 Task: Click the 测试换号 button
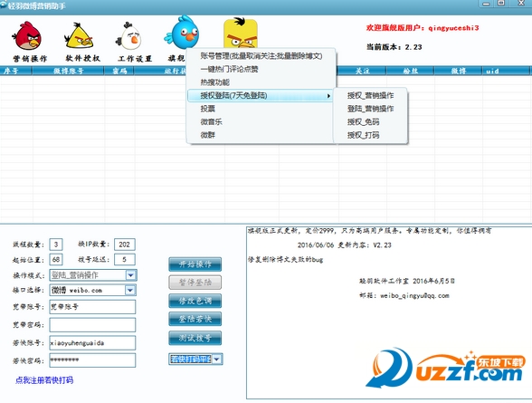click(195, 338)
